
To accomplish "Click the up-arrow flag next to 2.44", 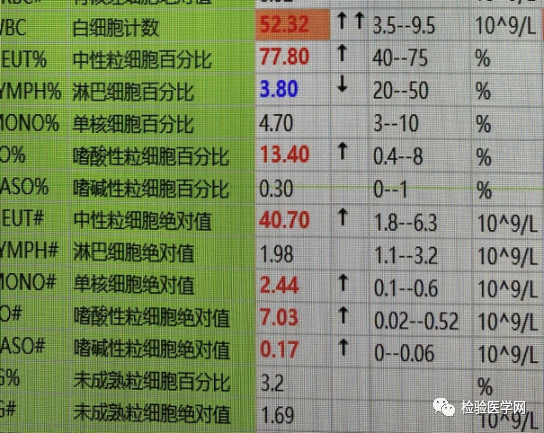I will point(343,282).
